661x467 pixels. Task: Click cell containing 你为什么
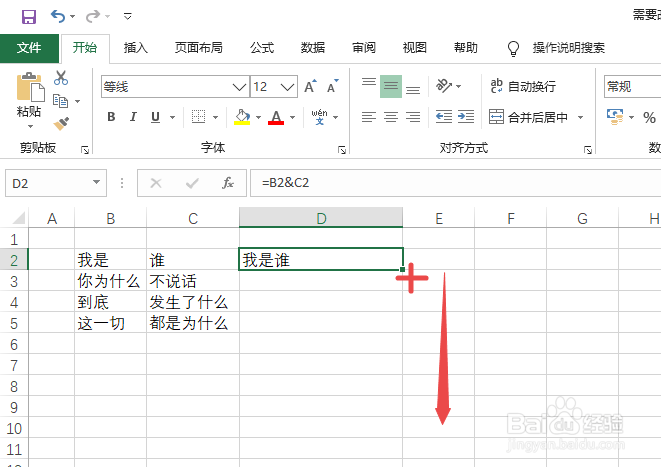point(110,281)
